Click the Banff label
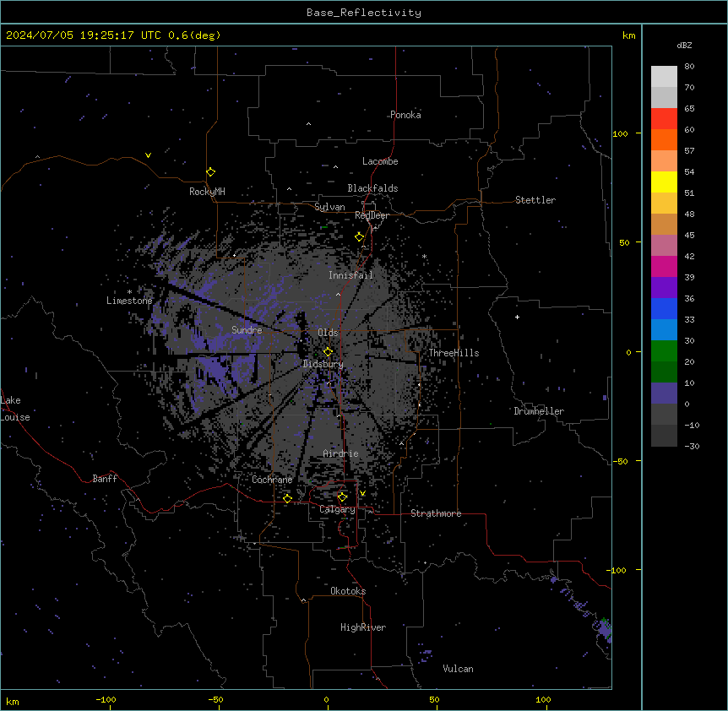This screenshot has height=711, width=728. pos(105,479)
